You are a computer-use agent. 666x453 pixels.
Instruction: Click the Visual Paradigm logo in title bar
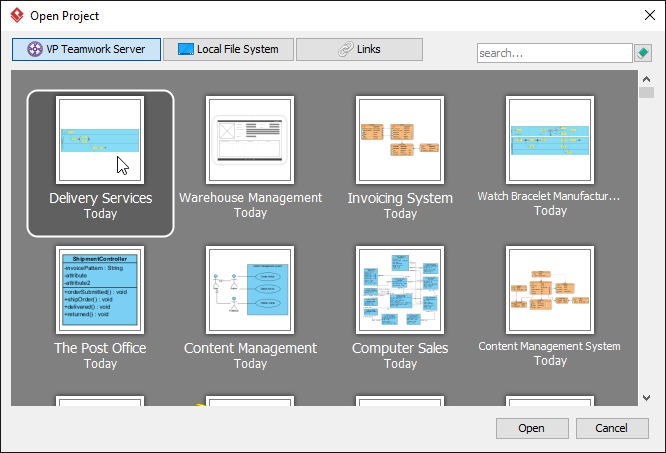16,16
